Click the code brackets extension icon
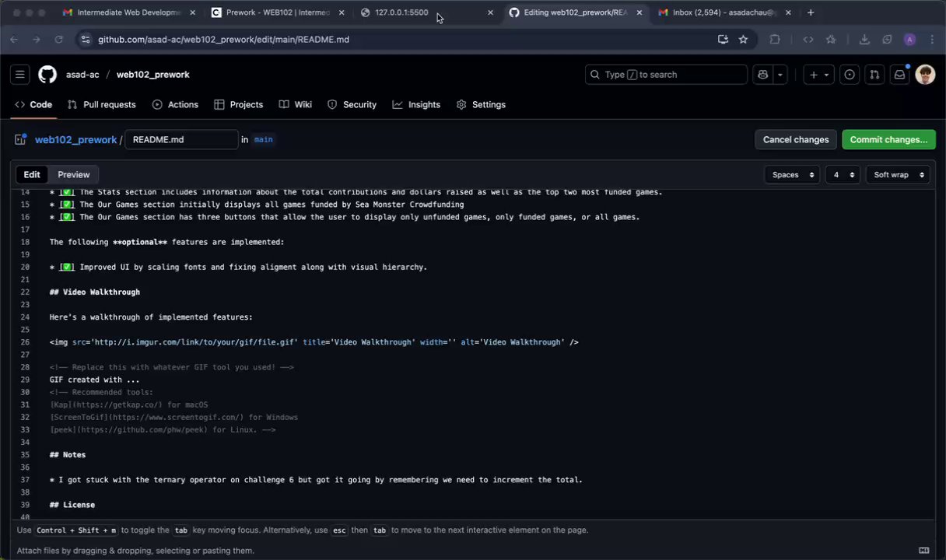946x560 pixels. [x=808, y=40]
